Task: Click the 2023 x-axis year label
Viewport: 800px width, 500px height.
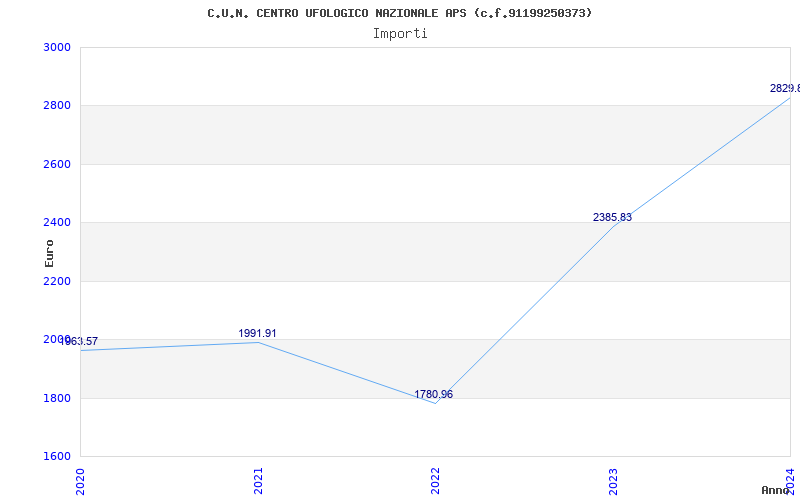Action: click(613, 481)
